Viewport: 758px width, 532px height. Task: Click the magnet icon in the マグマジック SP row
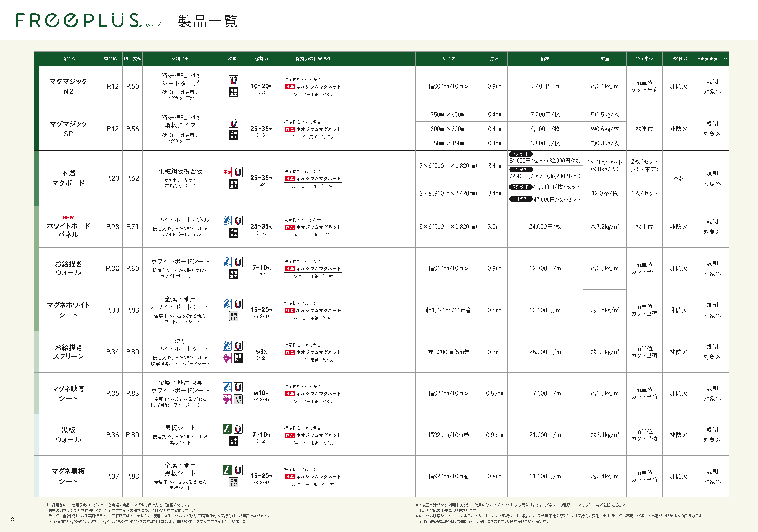233,123
